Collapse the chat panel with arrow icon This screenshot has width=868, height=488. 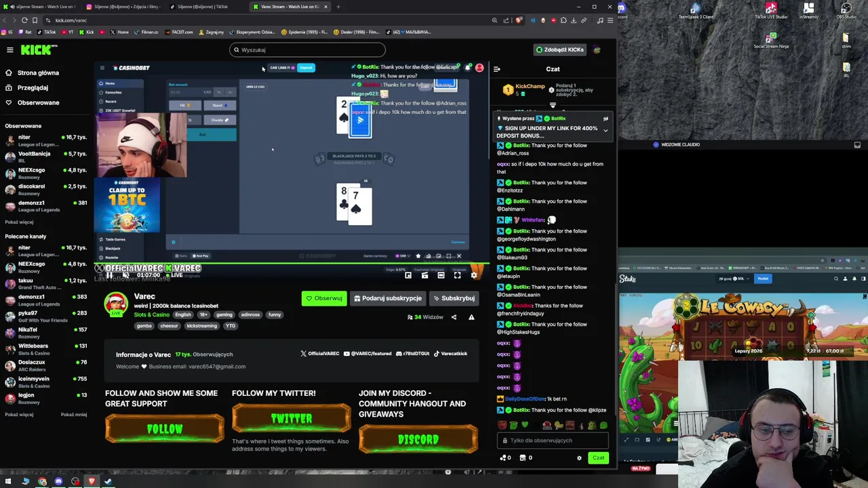click(x=496, y=69)
